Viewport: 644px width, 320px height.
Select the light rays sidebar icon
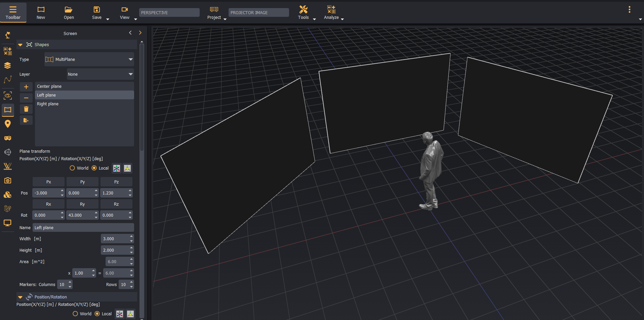click(8, 166)
